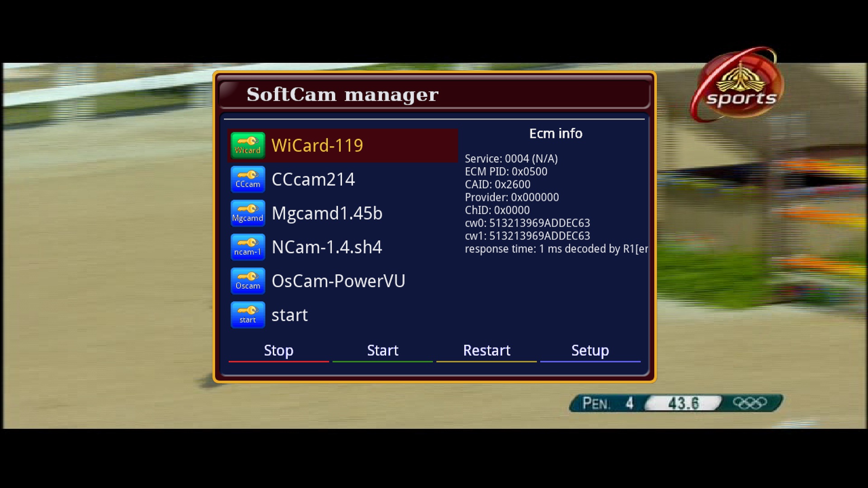Select the 'start' list entry
This screenshot has height=488, width=868.
pyautogui.click(x=343, y=315)
